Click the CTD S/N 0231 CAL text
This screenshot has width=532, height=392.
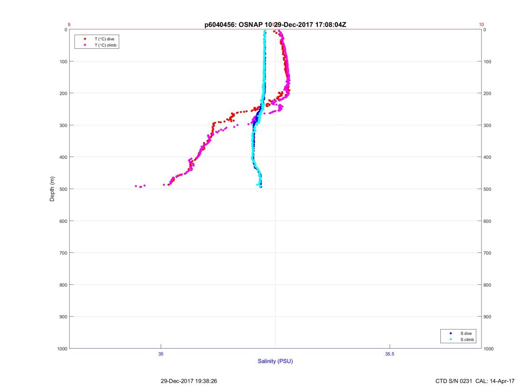(x=475, y=381)
